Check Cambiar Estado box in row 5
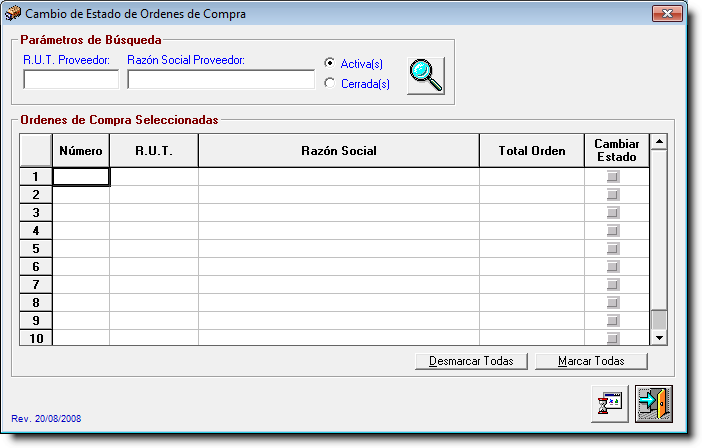 tap(613, 248)
